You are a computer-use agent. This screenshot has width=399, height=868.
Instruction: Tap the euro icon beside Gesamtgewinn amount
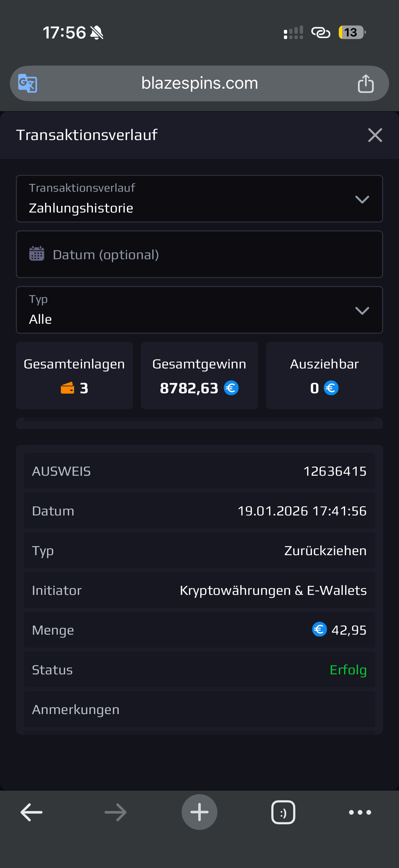point(231,388)
